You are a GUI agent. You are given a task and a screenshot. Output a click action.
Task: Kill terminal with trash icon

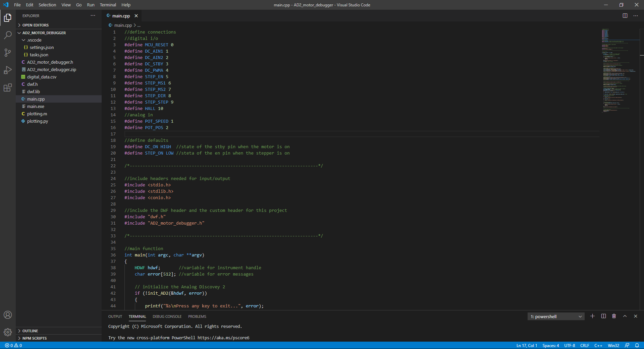click(614, 316)
